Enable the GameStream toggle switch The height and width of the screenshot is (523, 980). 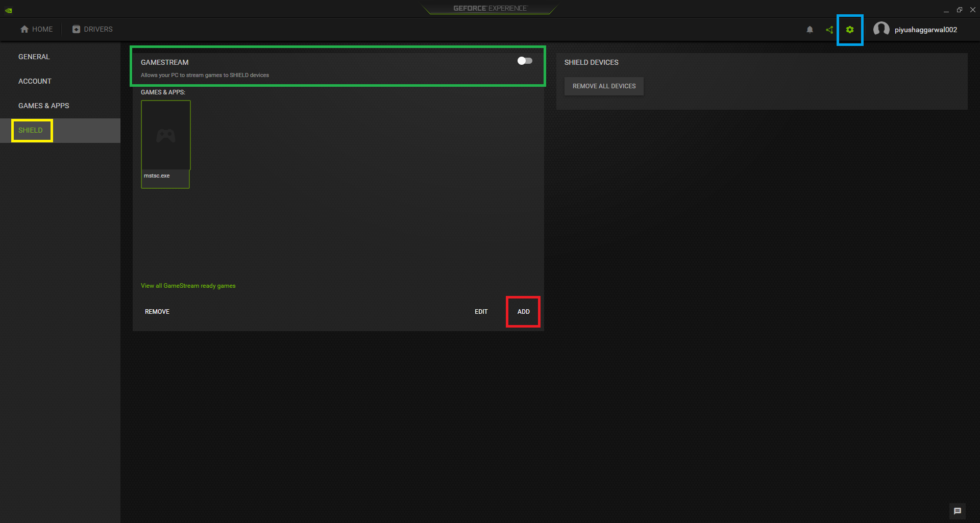click(525, 61)
